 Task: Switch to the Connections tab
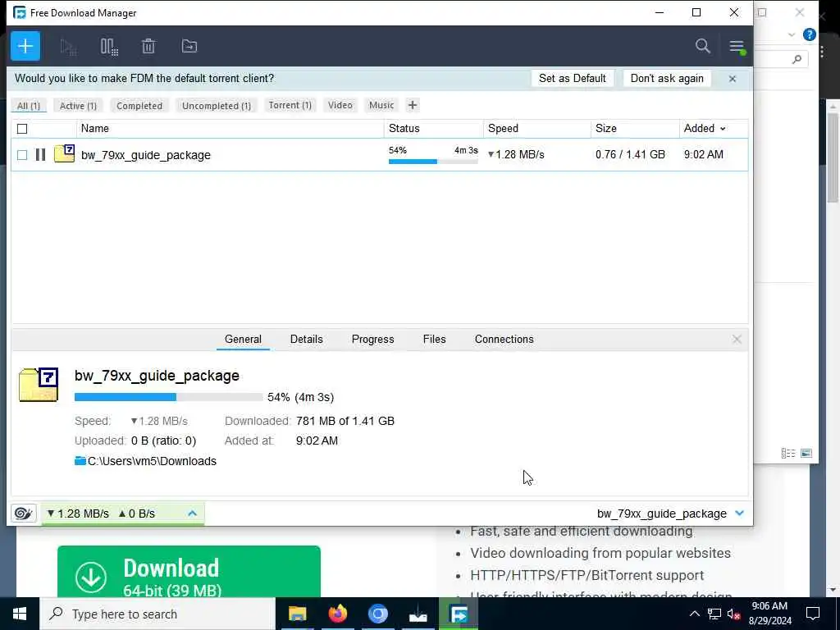coord(504,339)
